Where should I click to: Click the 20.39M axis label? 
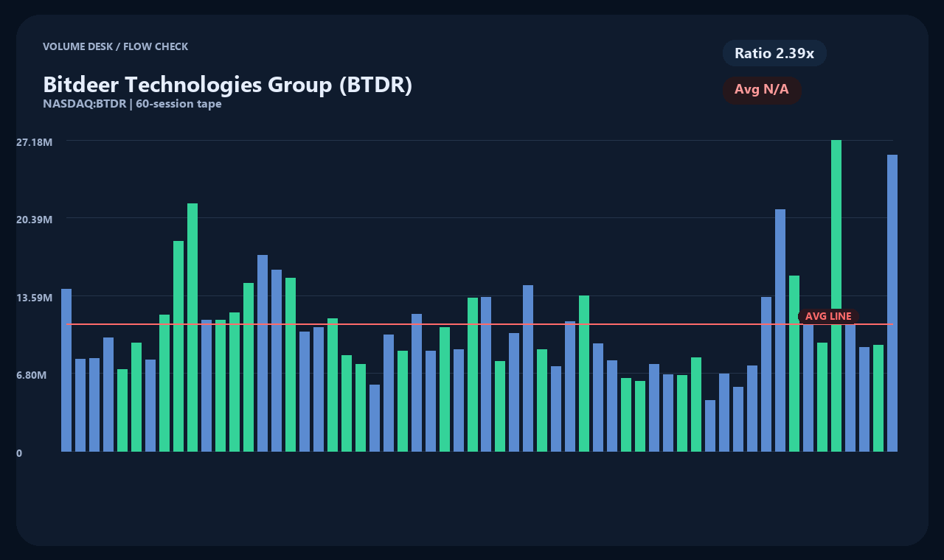34,220
